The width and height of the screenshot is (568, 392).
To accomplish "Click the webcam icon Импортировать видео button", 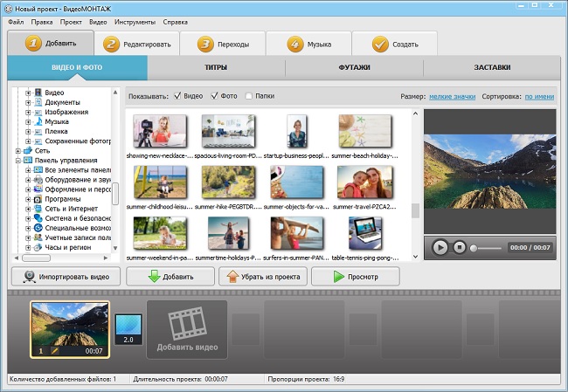I will (x=66, y=277).
